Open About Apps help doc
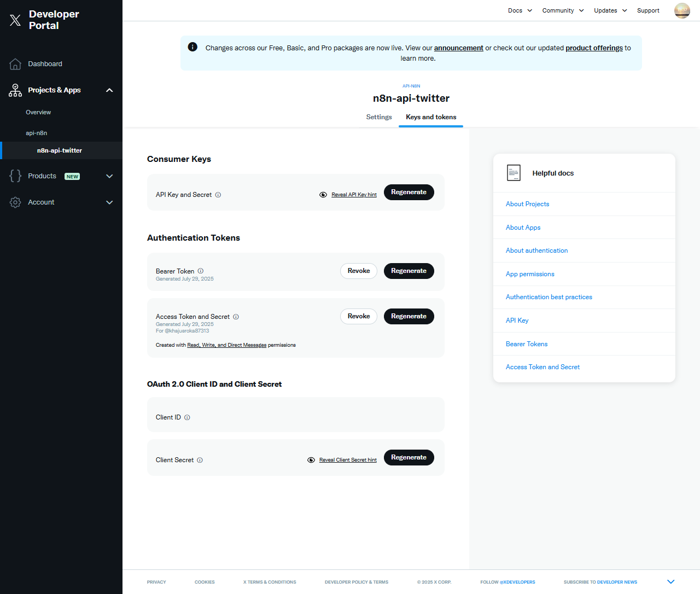The height and width of the screenshot is (594, 700). click(523, 228)
